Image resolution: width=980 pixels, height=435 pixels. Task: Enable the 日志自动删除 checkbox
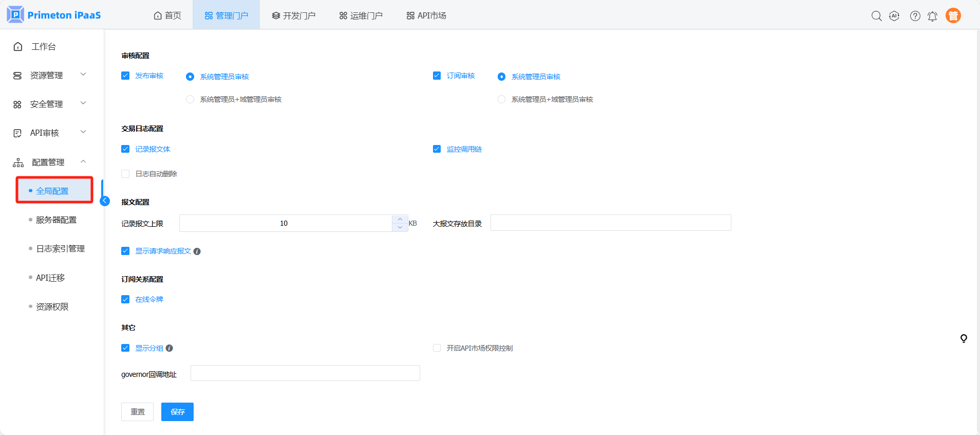[125, 174]
